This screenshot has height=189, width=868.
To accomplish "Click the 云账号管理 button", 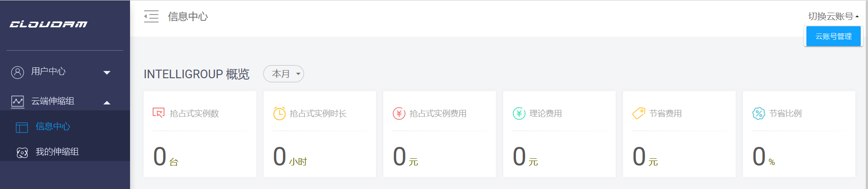I will [834, 36].
